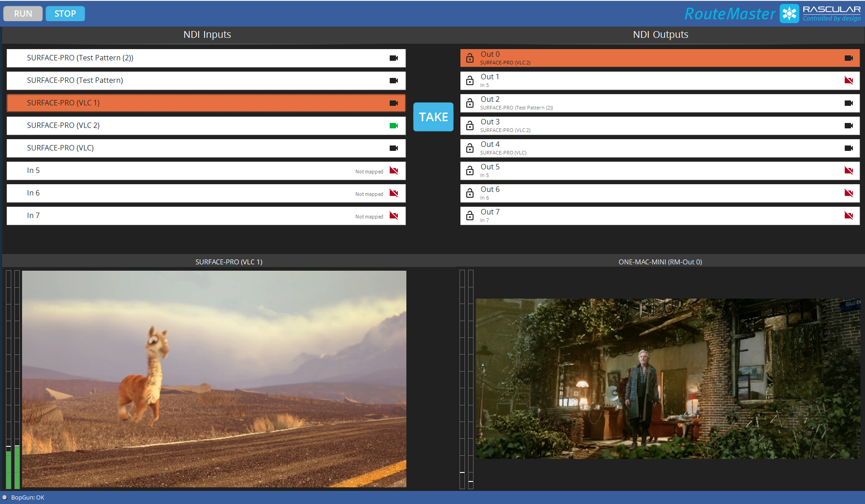Screen dimensions: 865x504
Task: Unlock the Out 6 output row
Action: point(470,193)
